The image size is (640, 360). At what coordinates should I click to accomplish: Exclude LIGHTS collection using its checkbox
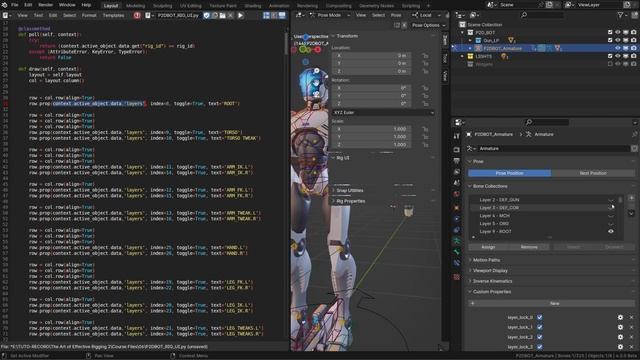[610, 56]
